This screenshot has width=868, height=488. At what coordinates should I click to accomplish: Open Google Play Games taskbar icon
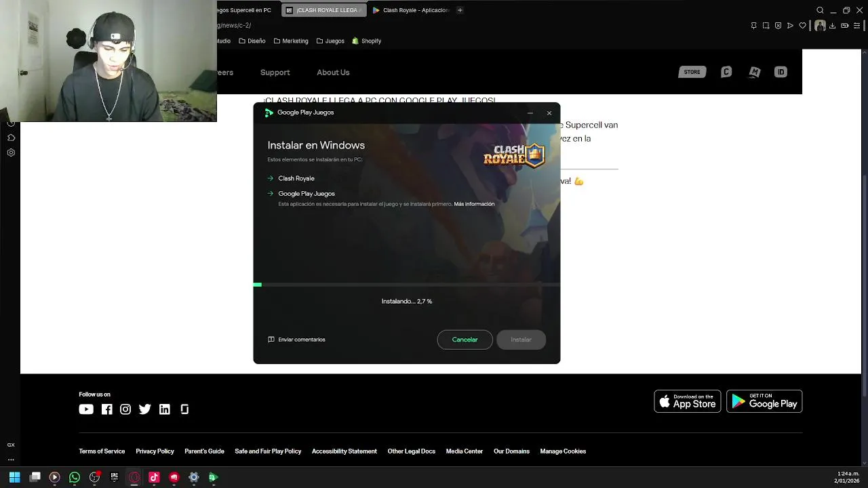click(x=214, y=477)
